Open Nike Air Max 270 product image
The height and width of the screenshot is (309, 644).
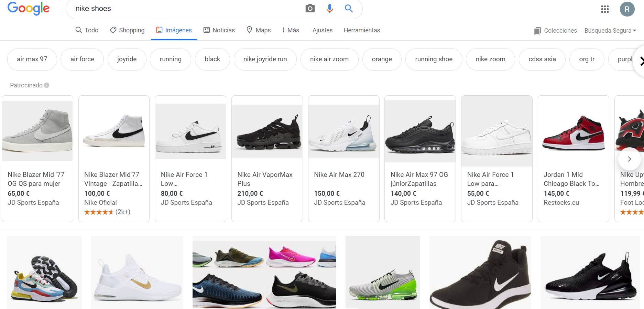point(344,131)
